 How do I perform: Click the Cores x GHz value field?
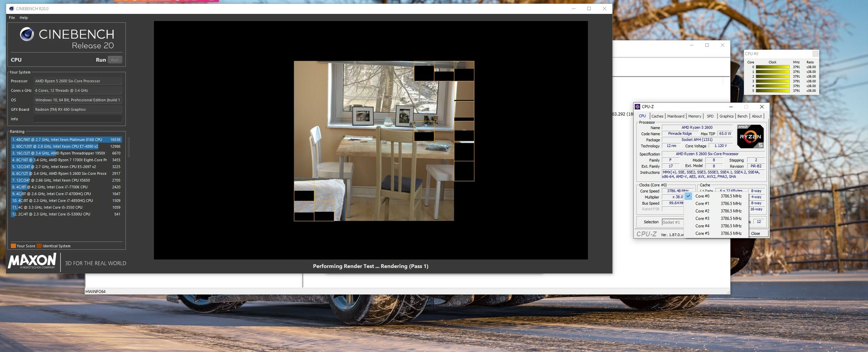[x=78, y=90]
